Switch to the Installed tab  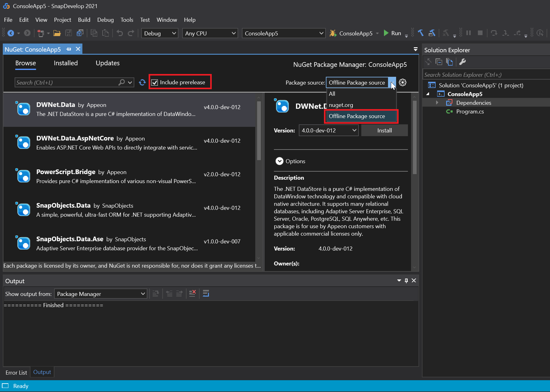coord(66,63)
